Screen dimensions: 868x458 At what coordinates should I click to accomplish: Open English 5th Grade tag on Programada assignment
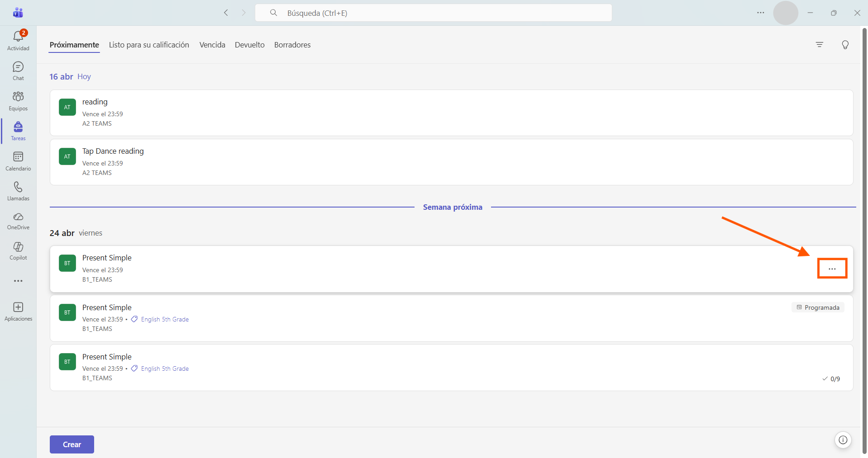[x=165, y=319]
